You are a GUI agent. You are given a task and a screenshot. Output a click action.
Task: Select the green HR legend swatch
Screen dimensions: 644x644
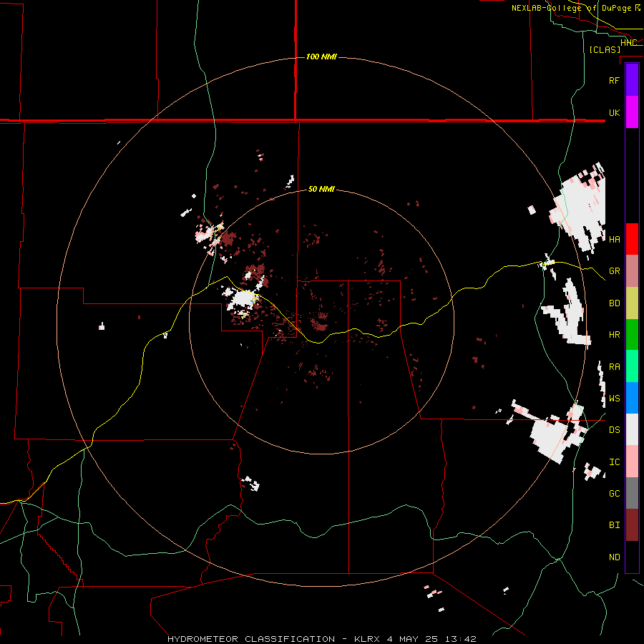pos(632,335)
